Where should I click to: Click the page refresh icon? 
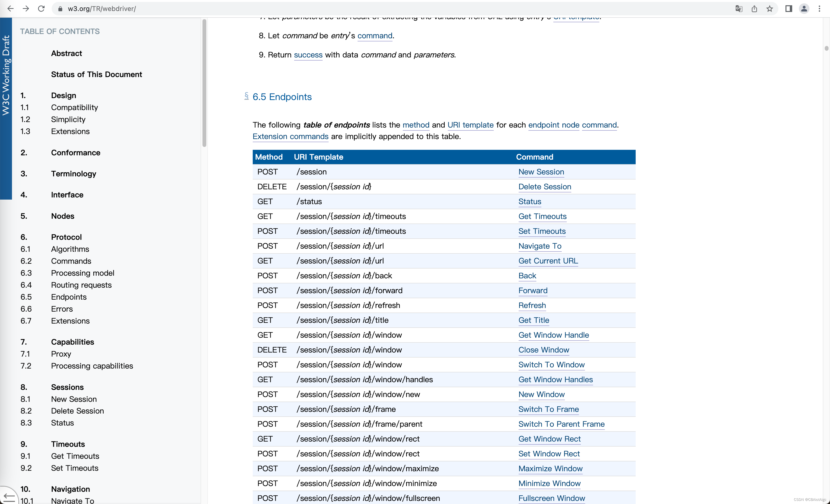coord(41,8)
